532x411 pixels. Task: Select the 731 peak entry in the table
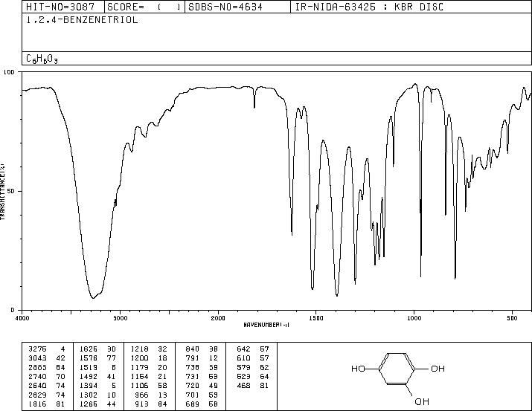click(202, 376)
